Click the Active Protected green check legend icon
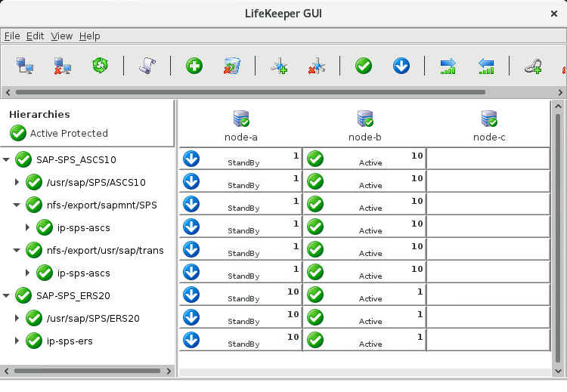 point(18,133)
